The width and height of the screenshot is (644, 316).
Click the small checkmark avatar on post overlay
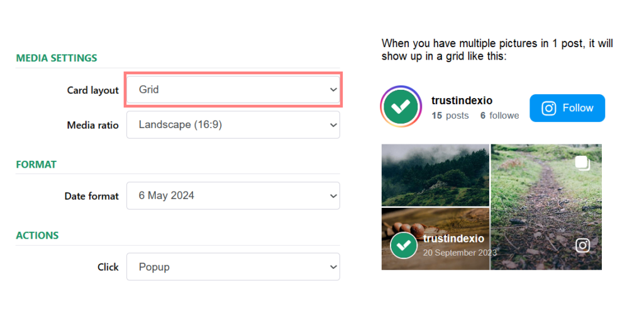pos(404,245)
